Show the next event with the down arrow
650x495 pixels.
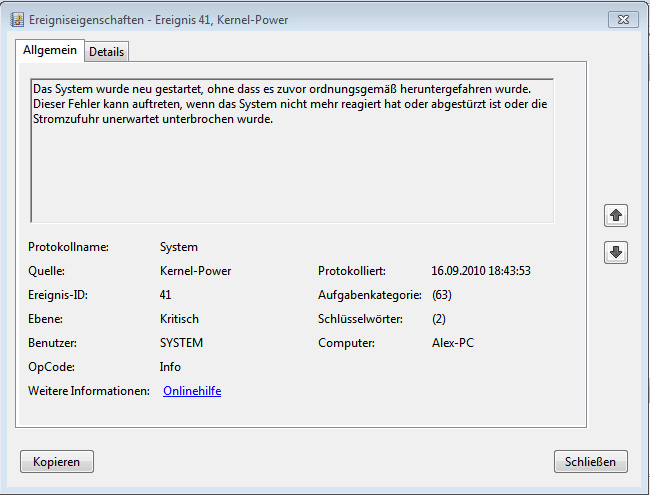click(616, 252)
